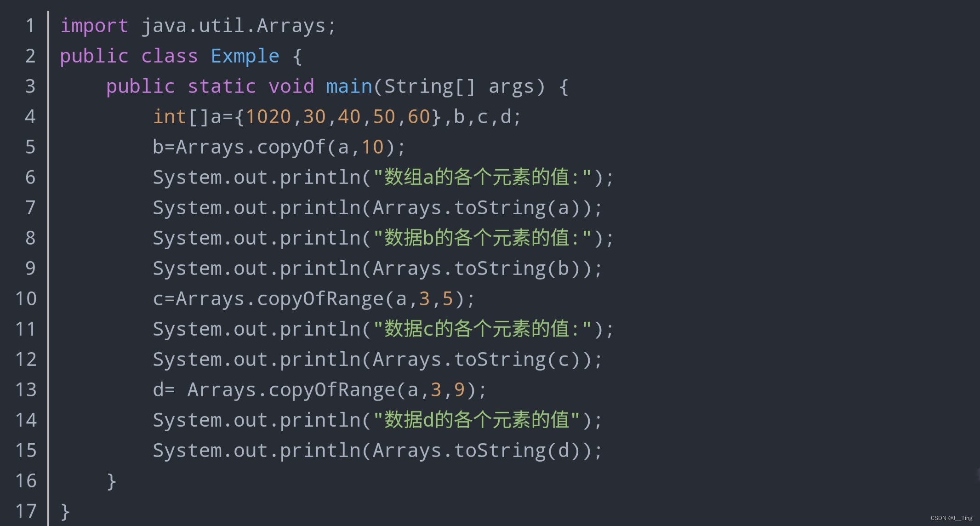Screen dimensions: 980x526
Task: Click the import keyword on line 1
Action: (94, 26)
